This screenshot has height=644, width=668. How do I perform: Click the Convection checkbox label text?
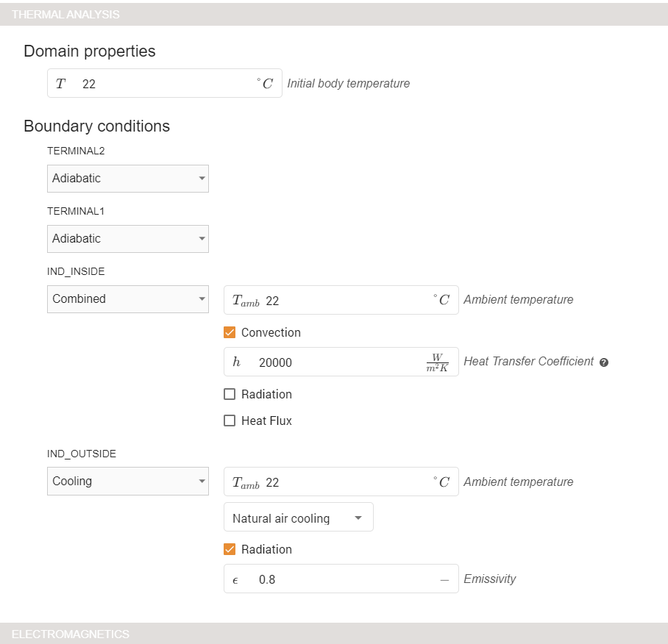[271, 333]
